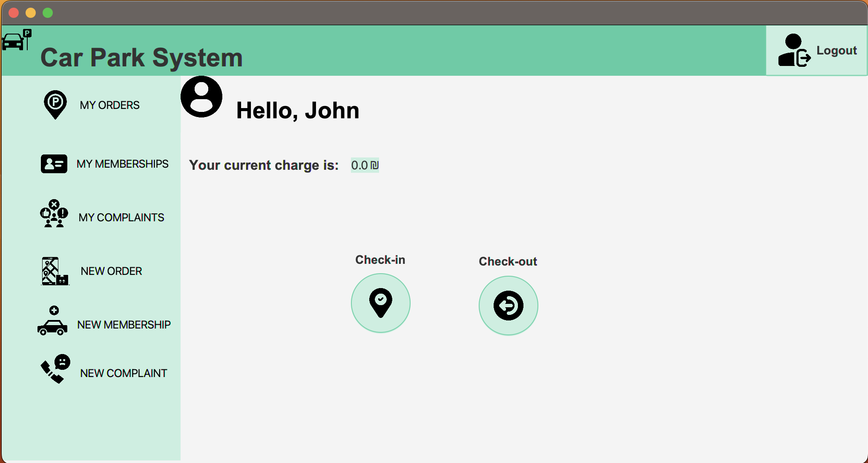This screenshot has width=868, height=463.
Task: Click the New Complaint sidebar entry
Action: (x=124, y=373)
